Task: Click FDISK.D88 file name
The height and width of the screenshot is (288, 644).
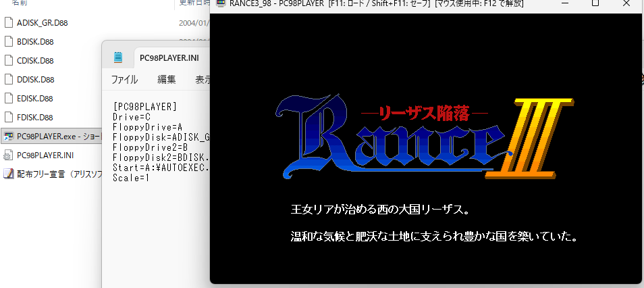Action: (35, 117)
